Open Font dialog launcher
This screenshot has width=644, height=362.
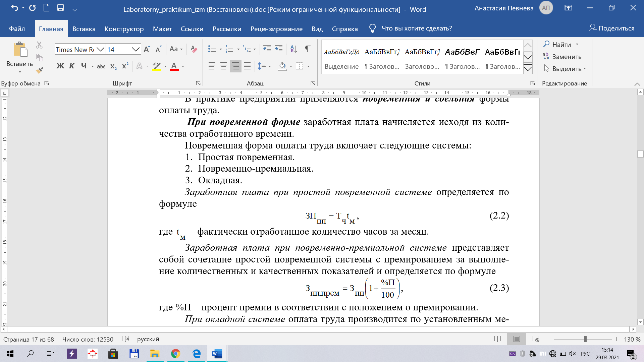(x=198, y=83)
